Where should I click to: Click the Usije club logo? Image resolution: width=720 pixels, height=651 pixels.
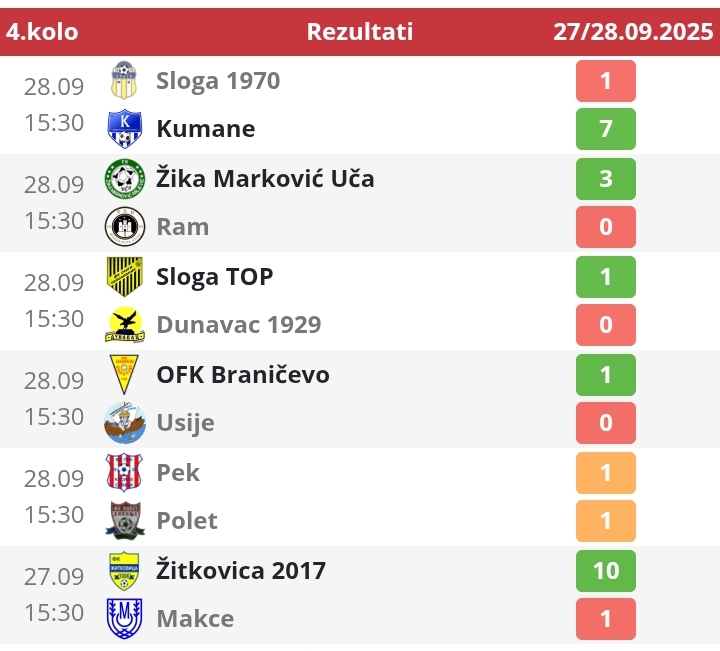coord(125,423)
